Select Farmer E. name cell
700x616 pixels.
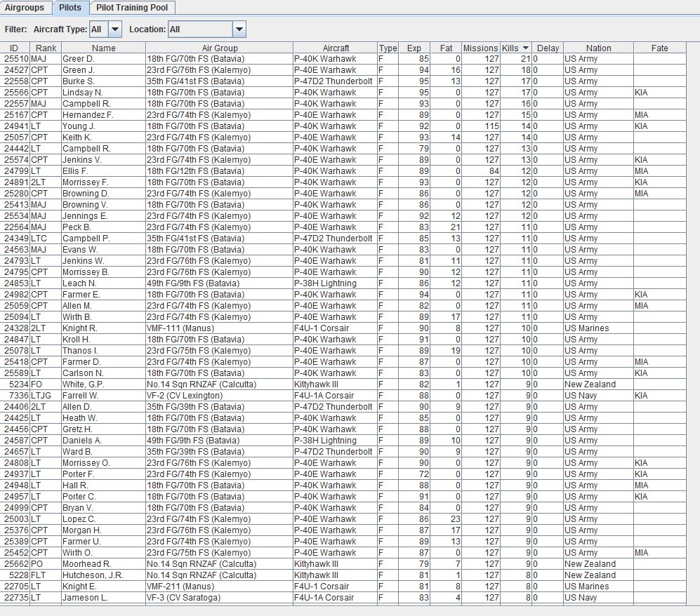click(x=104, y=295)
